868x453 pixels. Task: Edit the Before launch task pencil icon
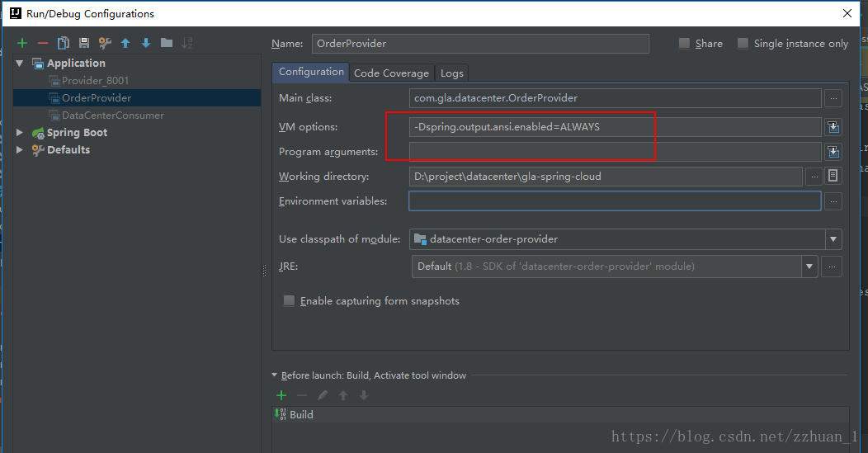tap(323, 395)
